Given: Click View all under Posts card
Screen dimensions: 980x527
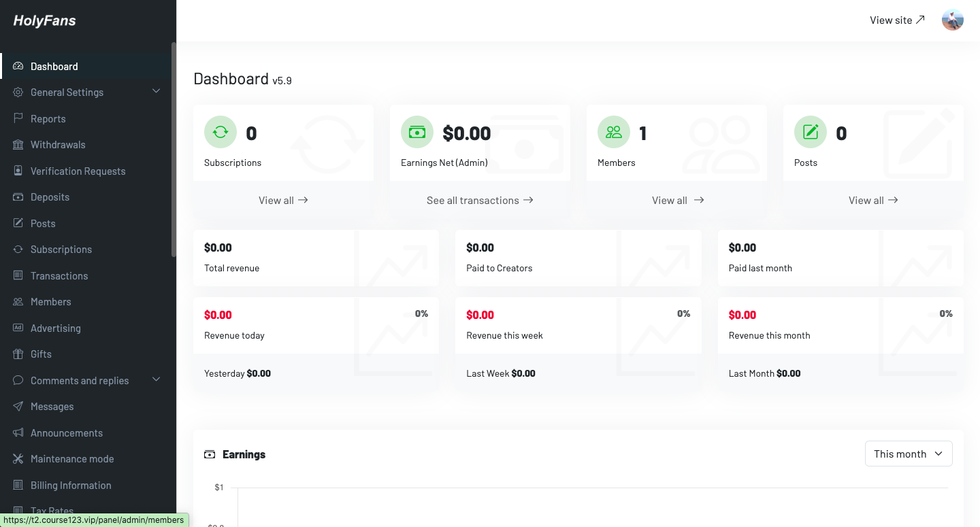Looking at the screenshot, I should tap(873, 200).
